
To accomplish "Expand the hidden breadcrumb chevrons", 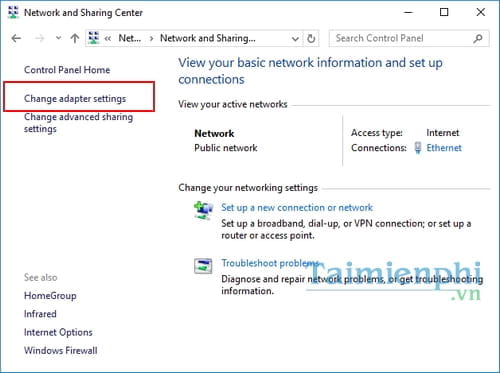I will click(108, 38).
